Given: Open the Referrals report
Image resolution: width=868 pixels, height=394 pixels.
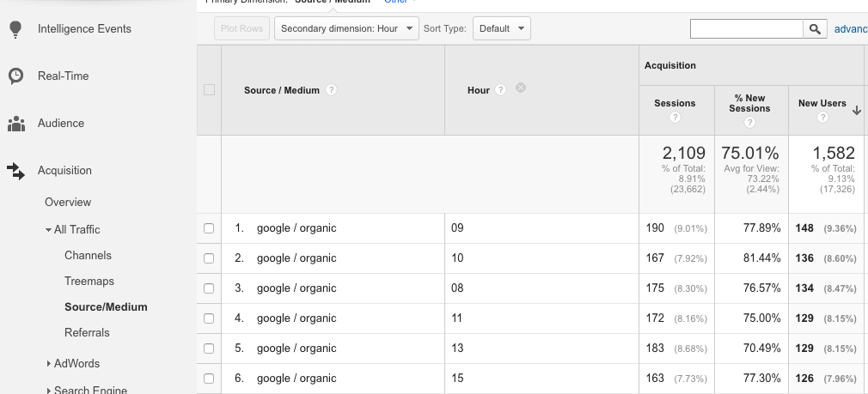Looking at the screenshot, I should 87,333.
